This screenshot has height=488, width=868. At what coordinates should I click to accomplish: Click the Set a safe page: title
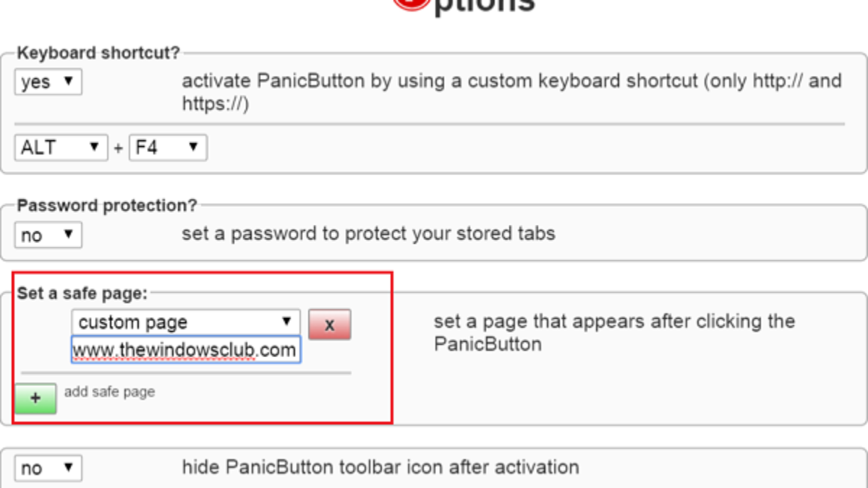tap(82, 293)
